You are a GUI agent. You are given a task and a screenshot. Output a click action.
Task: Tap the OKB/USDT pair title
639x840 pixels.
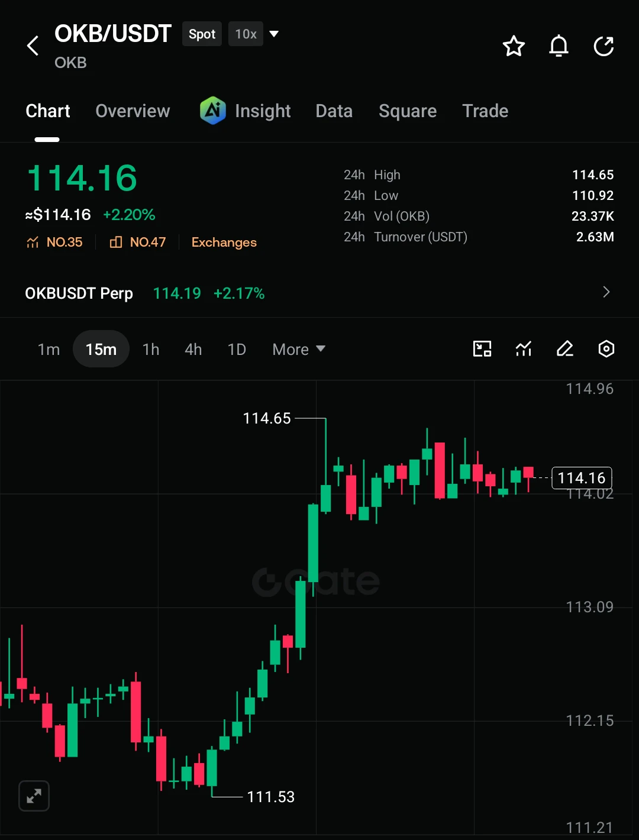113,34
